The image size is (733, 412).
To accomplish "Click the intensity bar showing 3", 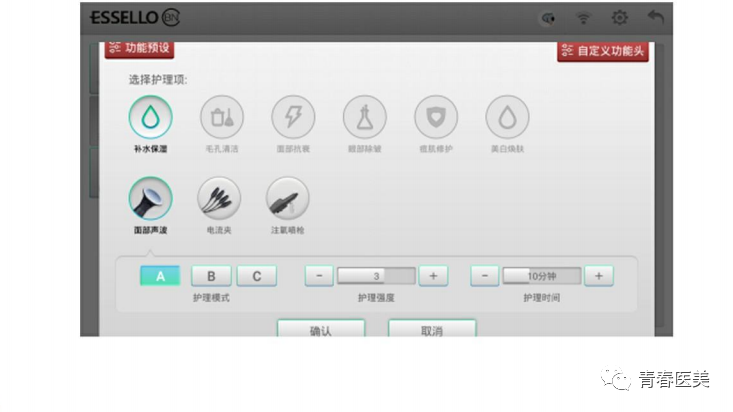I will (x=376, y=276).
